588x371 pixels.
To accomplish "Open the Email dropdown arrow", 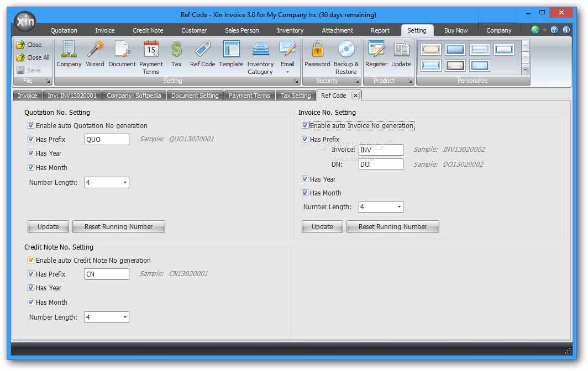I will [x=287, y=72].
